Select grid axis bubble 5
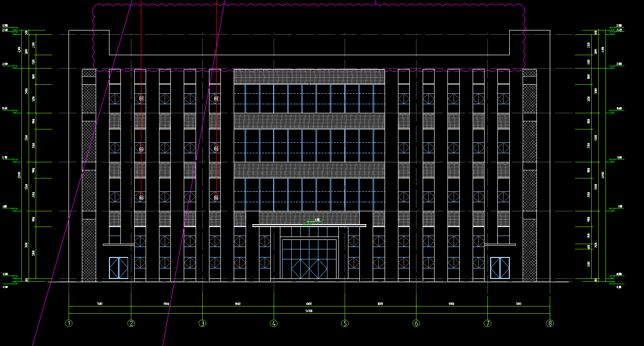 point(345,324)
